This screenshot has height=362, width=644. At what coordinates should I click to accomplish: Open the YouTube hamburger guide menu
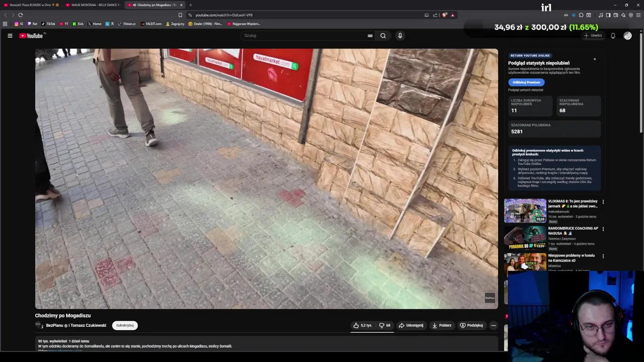[x=10, y=36]
